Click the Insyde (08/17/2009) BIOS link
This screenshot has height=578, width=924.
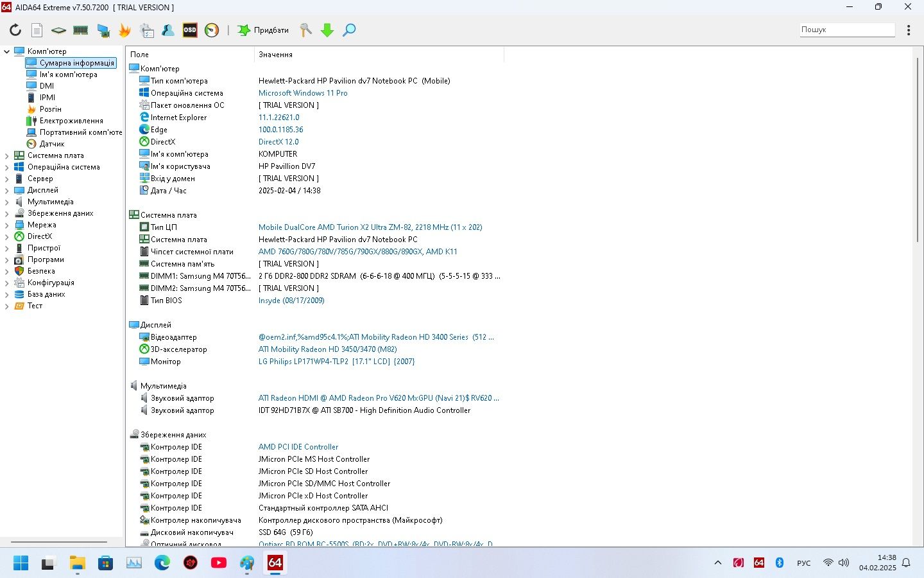click(x=291, y=301)
